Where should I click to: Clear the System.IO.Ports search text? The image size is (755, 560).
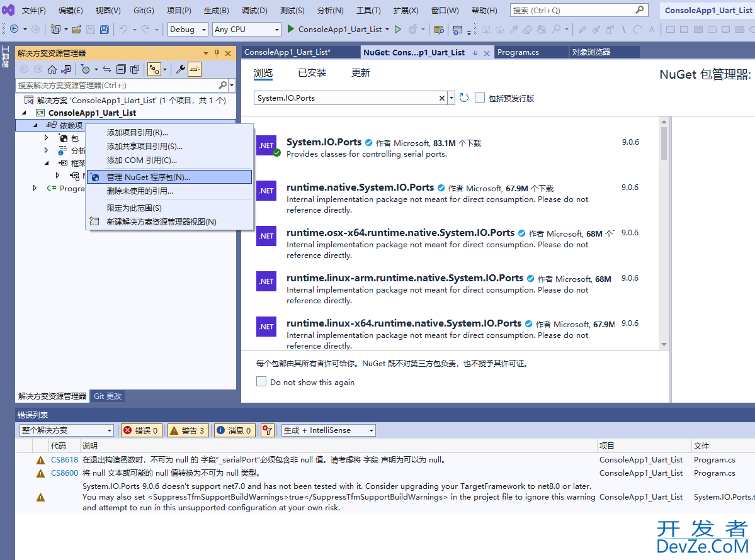pyautogui.click(x=441, y=98)
